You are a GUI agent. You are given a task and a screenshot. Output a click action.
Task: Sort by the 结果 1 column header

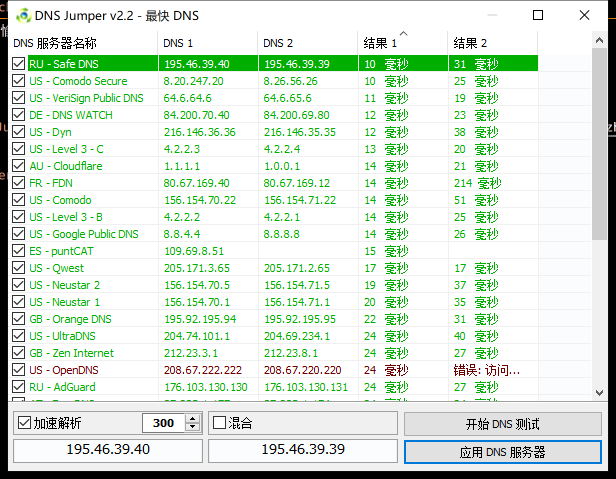click(403, 43)
